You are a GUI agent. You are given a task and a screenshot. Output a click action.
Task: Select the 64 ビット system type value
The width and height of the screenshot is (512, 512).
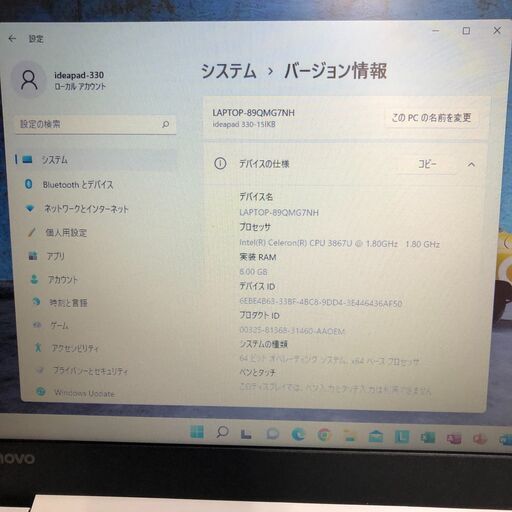[x=329, y=359]
